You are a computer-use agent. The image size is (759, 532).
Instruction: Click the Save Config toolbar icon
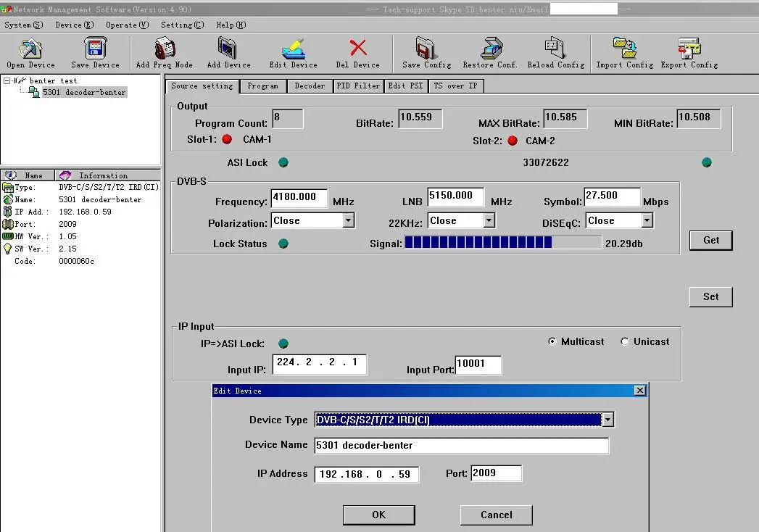426,49
